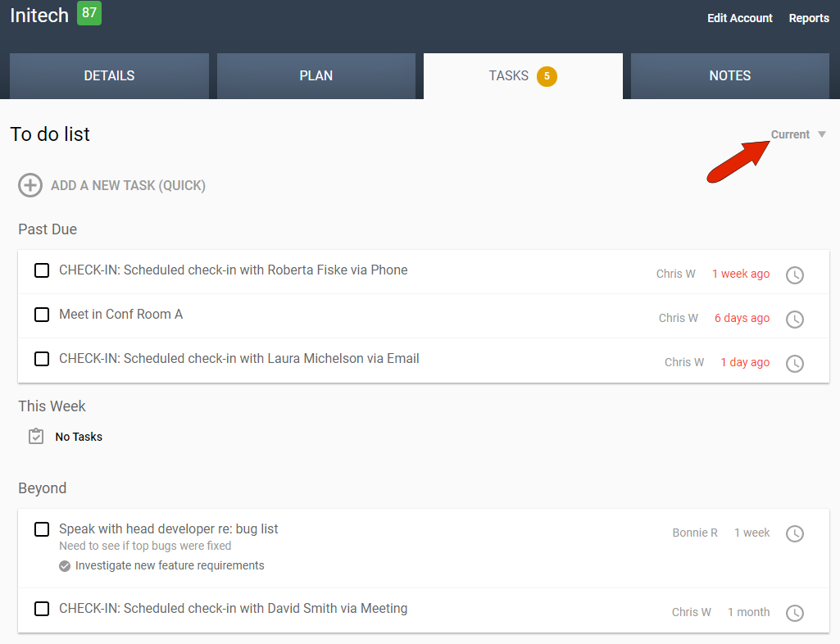Image resolution: width=840 pixels, height=644 pixels.
Task: Click the Edit Account link
Action: [739, 18]
